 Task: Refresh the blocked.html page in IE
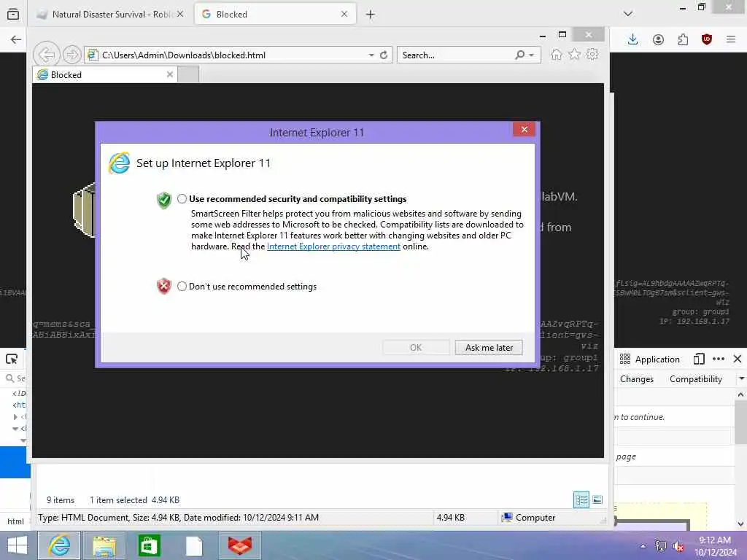(384, 55)
